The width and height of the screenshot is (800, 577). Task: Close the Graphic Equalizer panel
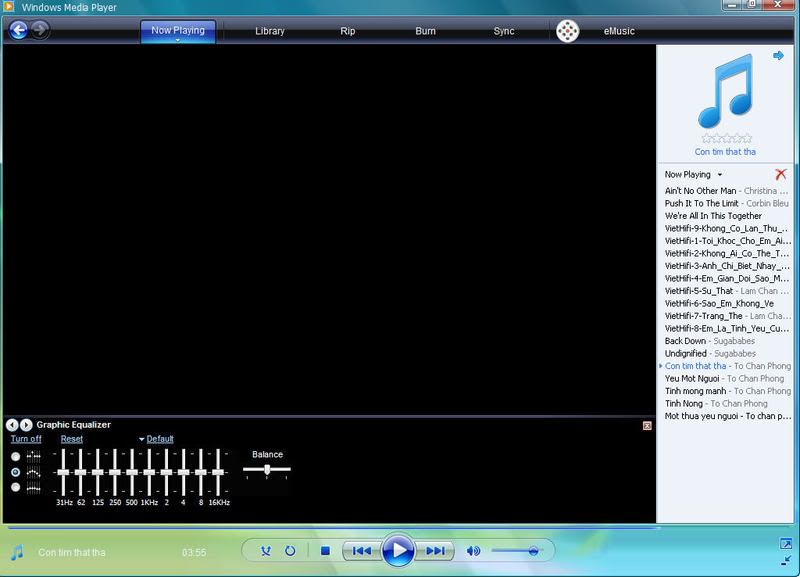(647, 425)
